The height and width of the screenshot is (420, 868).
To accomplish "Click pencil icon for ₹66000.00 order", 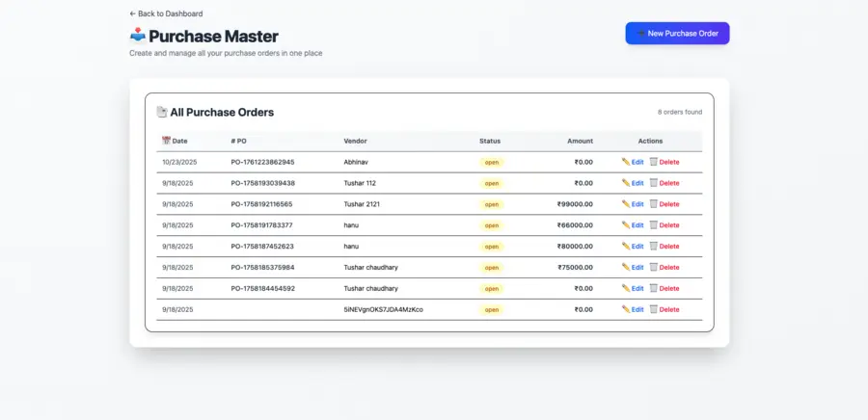I will pyautogui.click(x=626, y=225).
